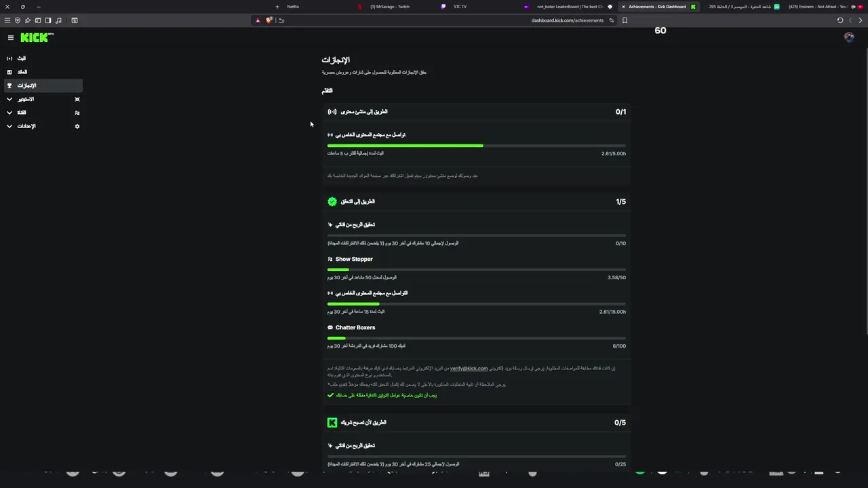
Task: Click the 2.61/5.00h value text
Action: coord(614,154)
